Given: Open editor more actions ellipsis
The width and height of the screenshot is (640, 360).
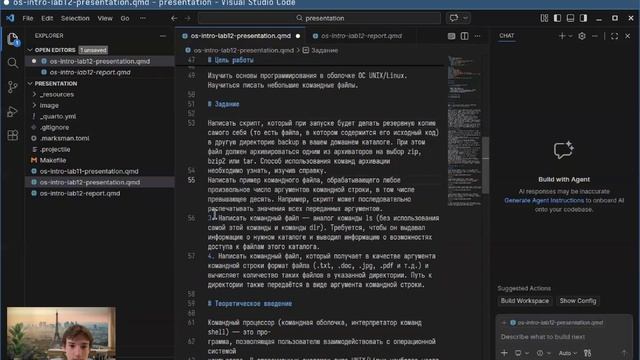Looking at the screenshot, I should [477, 36].
